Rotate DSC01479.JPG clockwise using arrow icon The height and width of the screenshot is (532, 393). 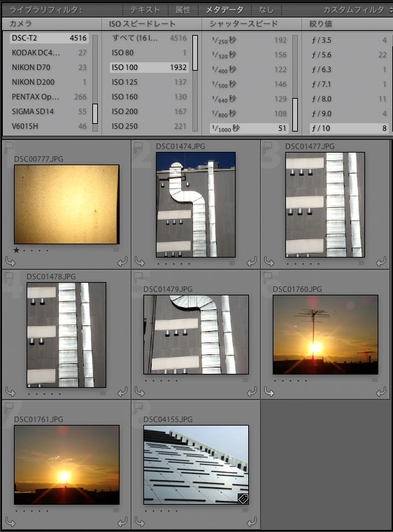coord(252,391)
